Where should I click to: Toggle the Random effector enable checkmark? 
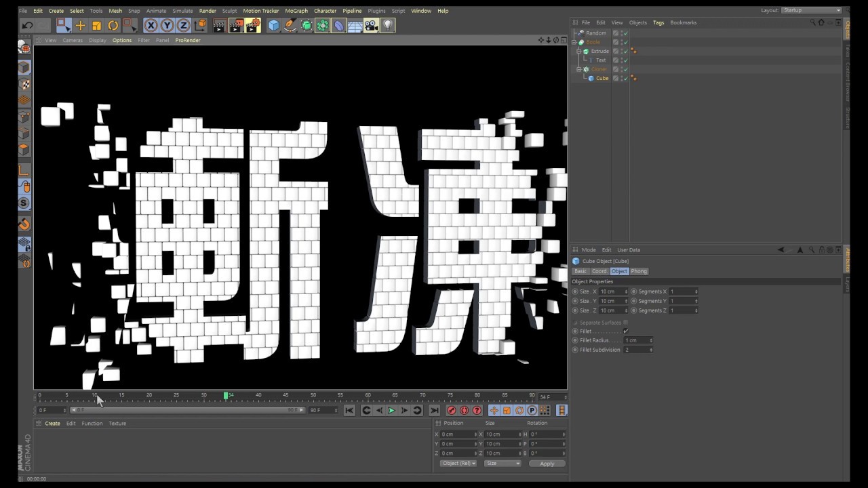(626, 33)
